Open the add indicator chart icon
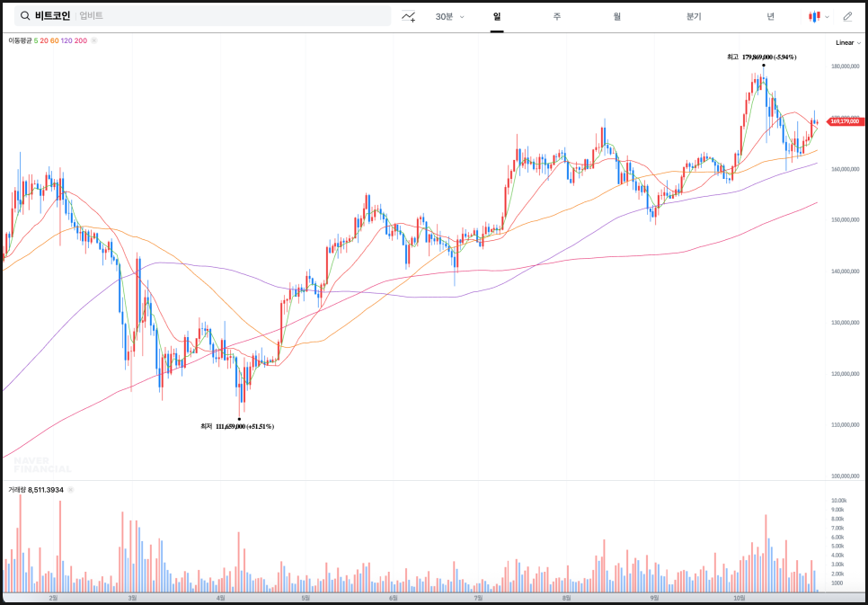This screenshot has width=868, height=605. [x=409, y=16]
